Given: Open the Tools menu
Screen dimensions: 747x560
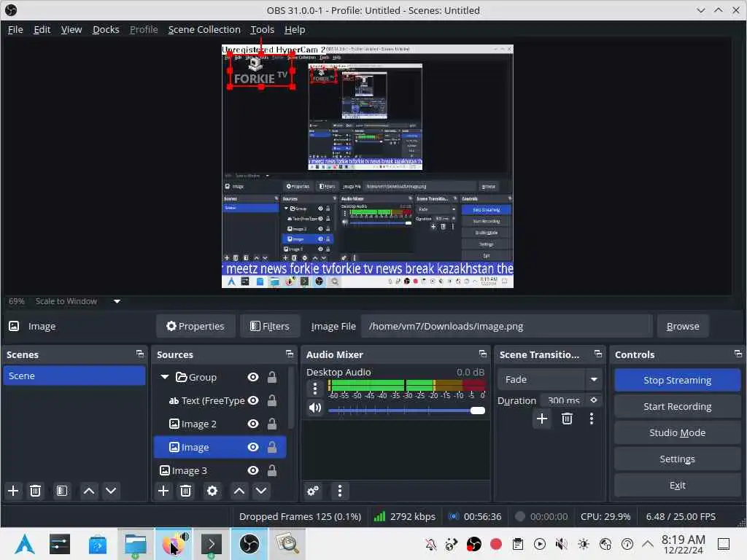Looking at the screenshot, I should (x=263, y=29).
